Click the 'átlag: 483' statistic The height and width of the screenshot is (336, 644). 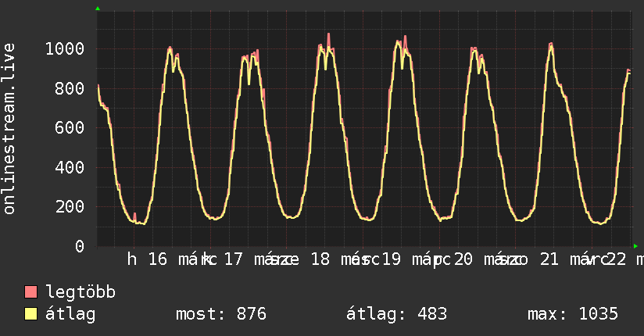tap(396, 315)
